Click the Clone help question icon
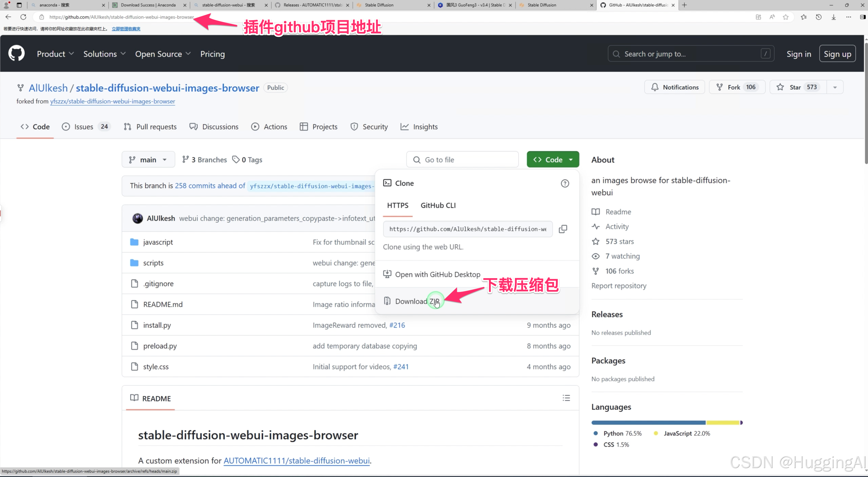Viewport: 868px width, 477px height. pyautogui.click(x=565, y=183)
